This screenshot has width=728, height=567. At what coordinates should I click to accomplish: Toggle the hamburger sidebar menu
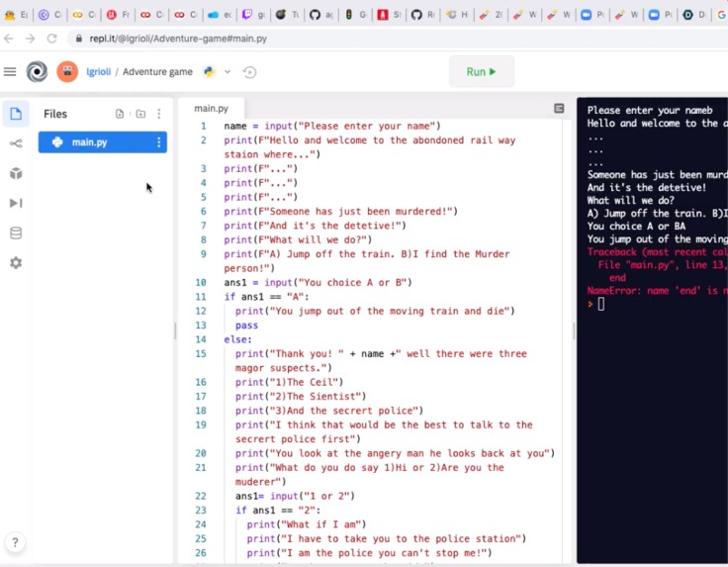tap(10, 71)
